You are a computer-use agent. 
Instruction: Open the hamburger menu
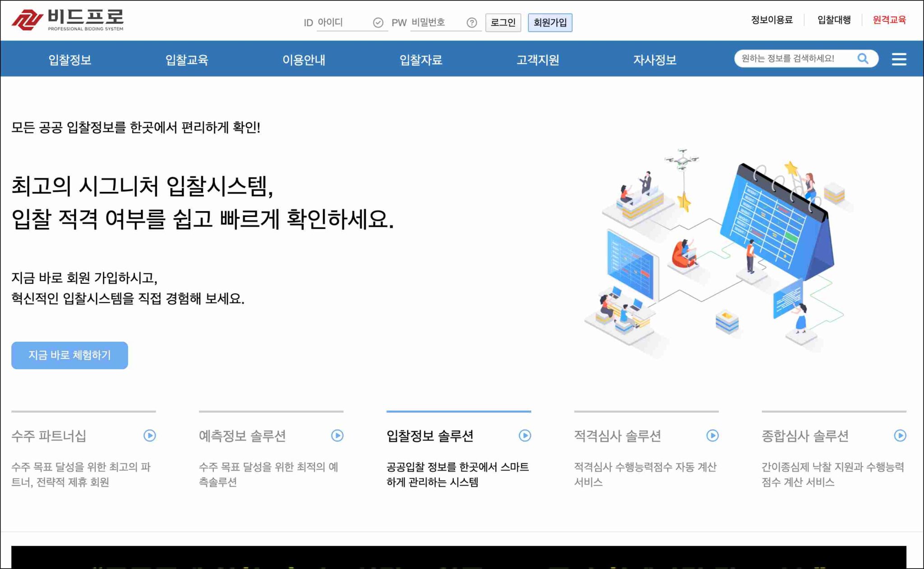(x=899, y=59)
